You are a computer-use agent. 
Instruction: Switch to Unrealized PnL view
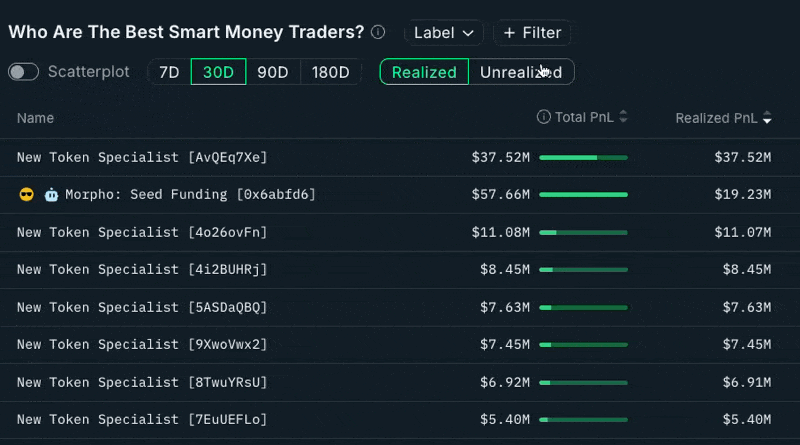(x=520, y=72)
